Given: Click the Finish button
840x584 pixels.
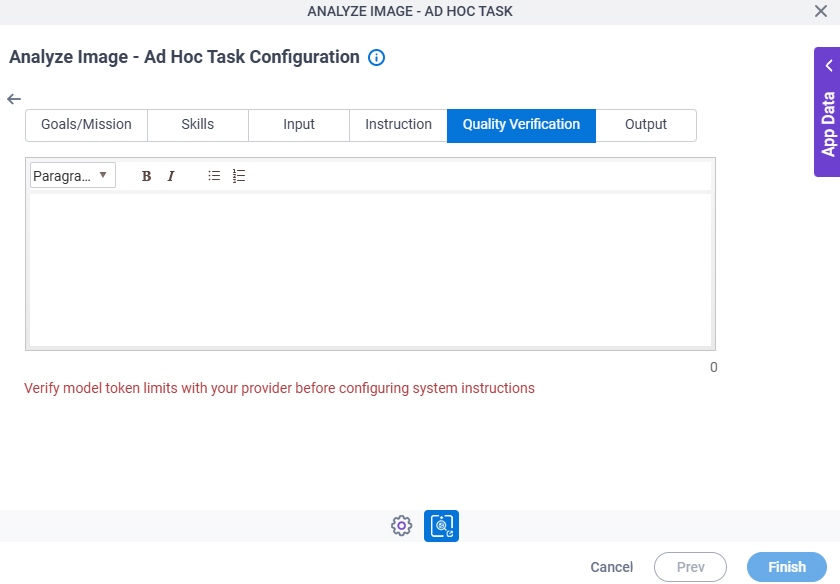Looking at the screenshot, I should click(x=787, y=567).
